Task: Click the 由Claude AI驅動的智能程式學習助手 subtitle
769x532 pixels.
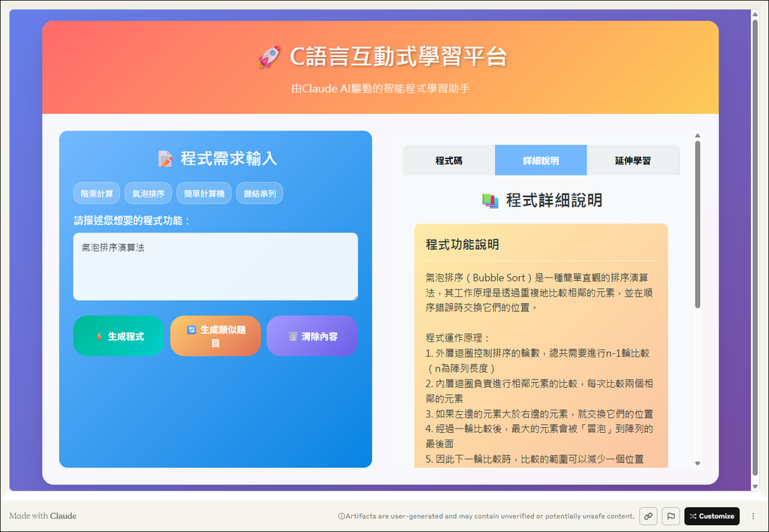Action: point(381,89)
